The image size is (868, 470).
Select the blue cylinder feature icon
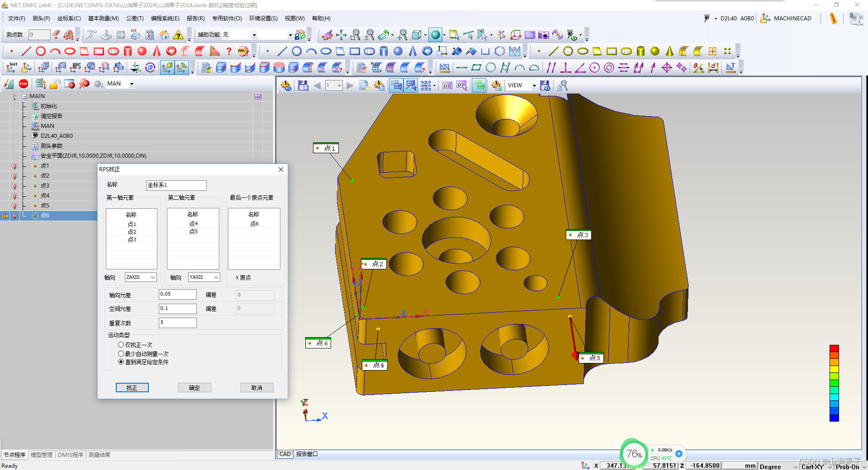[384, 51]
